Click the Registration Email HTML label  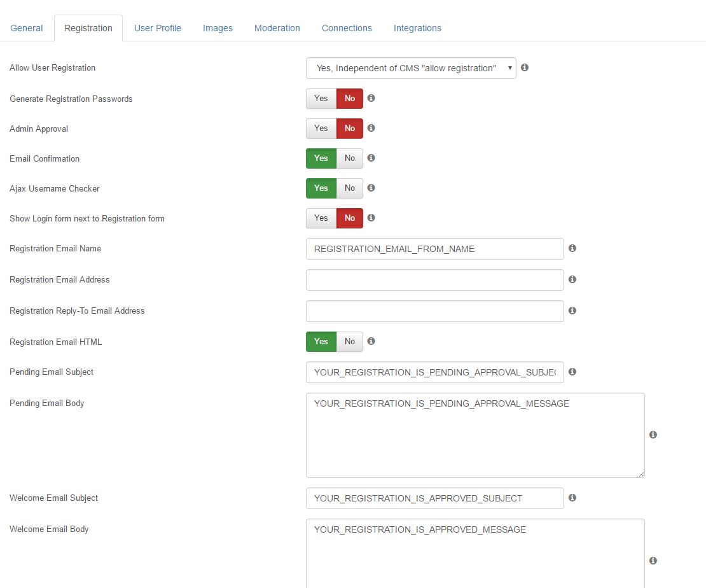pyautogui.click(x=56, y=342)
